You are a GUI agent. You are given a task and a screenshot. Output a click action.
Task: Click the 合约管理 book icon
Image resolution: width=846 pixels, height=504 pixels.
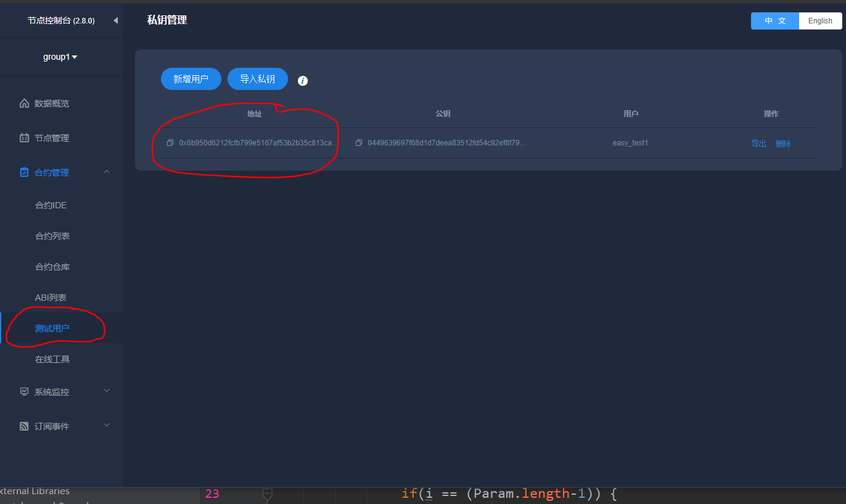click(x=24, y=172)
